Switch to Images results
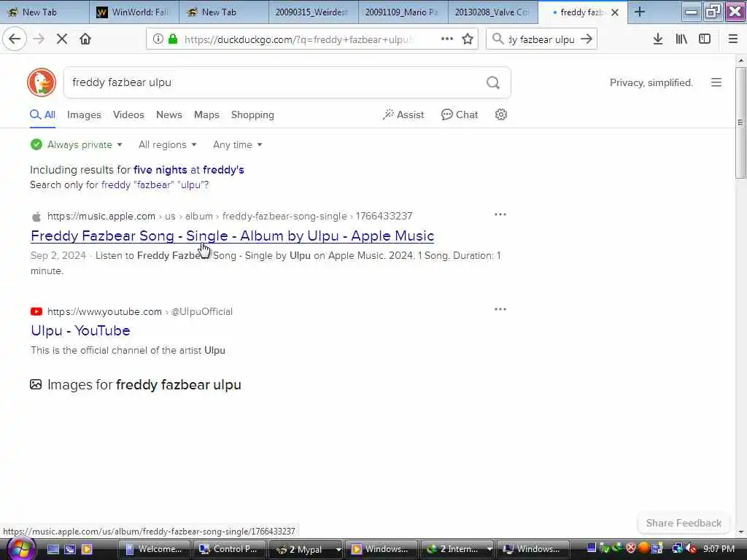 [84, 114]
